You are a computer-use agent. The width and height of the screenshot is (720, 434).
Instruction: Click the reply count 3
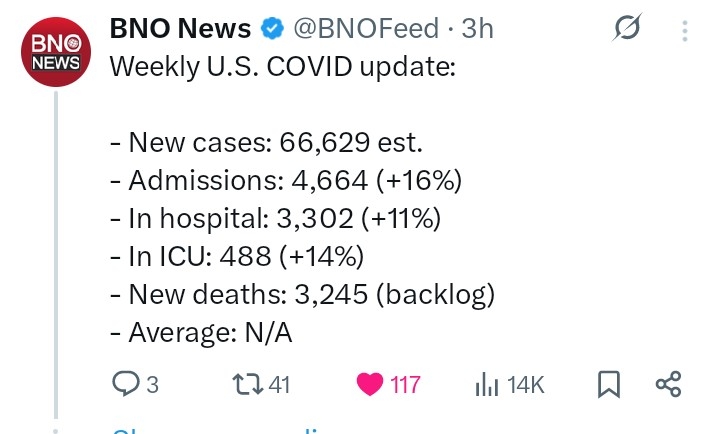(153, 384)
